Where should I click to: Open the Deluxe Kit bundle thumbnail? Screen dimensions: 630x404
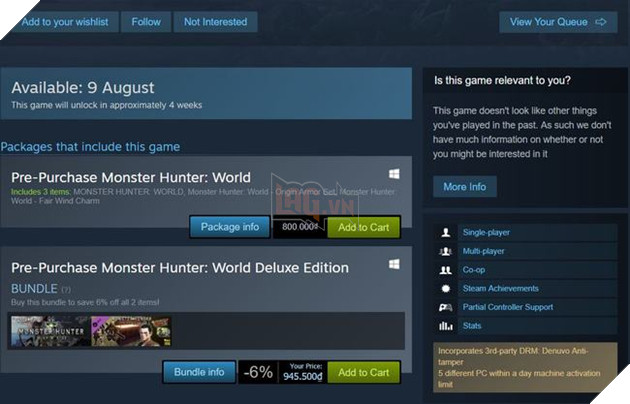131,331
